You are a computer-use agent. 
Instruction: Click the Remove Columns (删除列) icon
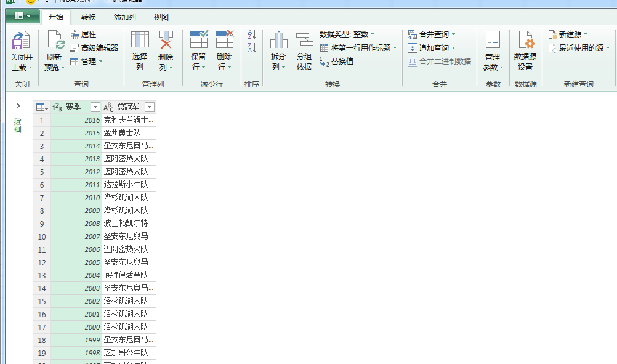click(x=166, y=40)
